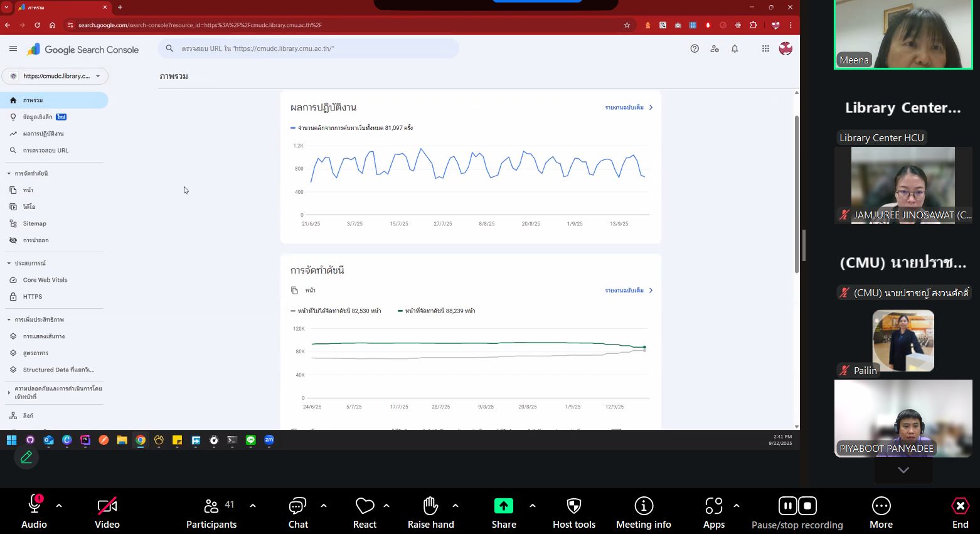The image size is (980, 534).
Task: Unmute audio in Zoom toolbar
Action: [34, 513]
